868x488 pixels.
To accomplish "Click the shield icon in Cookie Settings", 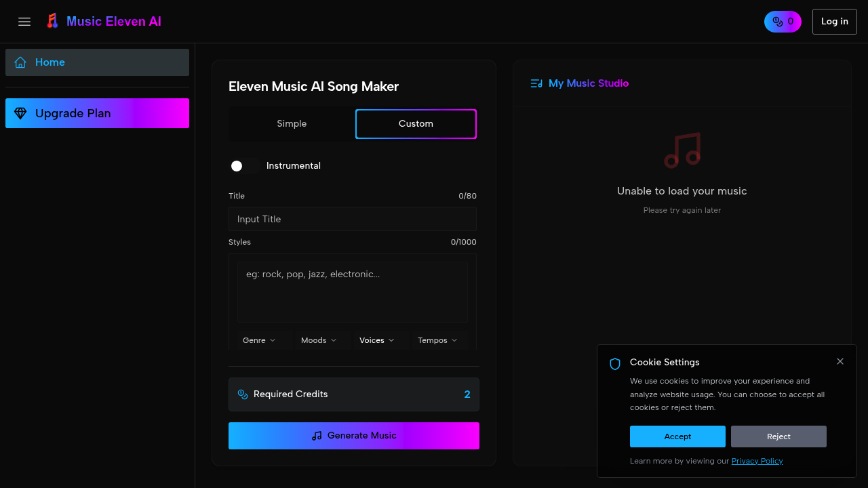I will tap(614, 363).
